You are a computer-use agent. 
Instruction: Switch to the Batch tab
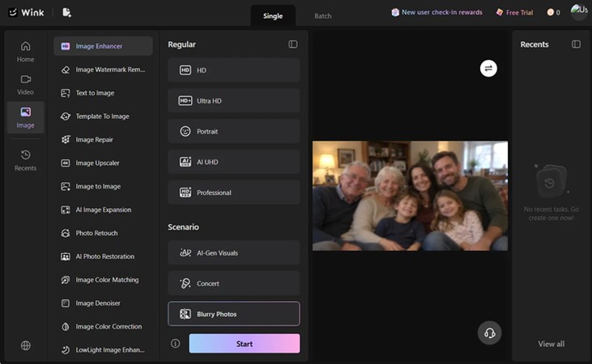coord(323,16)
